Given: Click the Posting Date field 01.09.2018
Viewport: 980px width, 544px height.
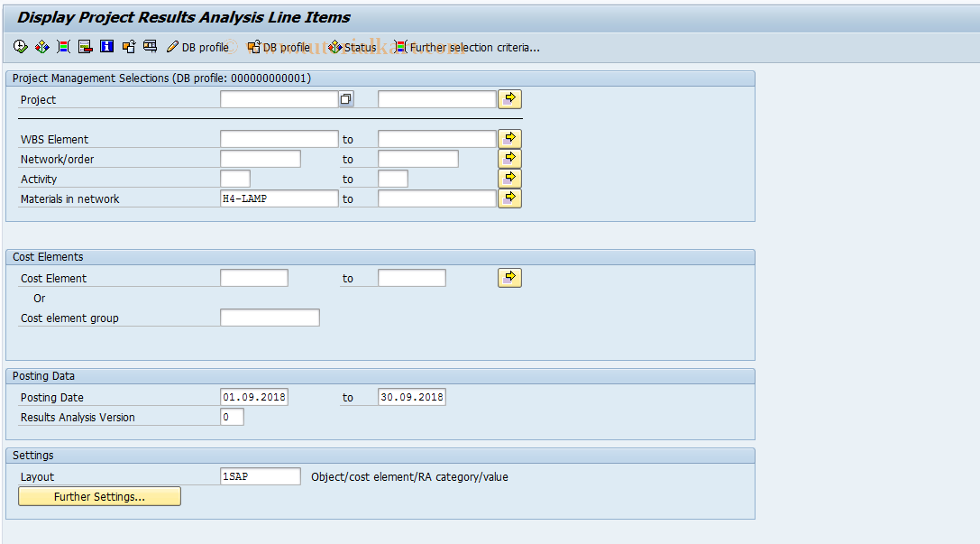Looking at the screenshot, I should click(254, 397).
